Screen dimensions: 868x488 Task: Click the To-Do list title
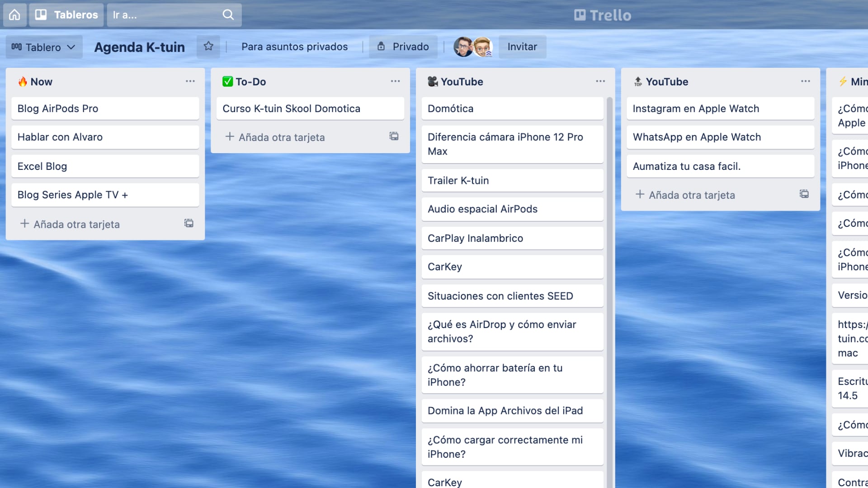(250, 82)
